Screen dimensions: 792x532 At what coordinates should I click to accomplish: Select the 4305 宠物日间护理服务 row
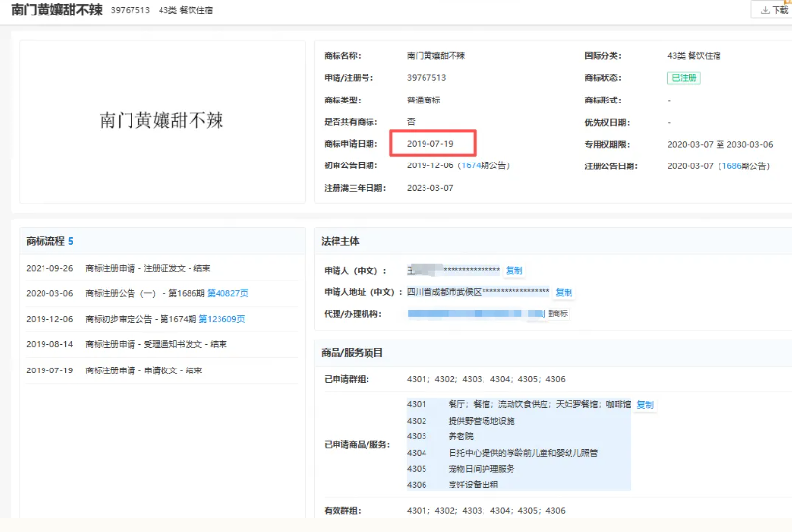coord(518,469)
